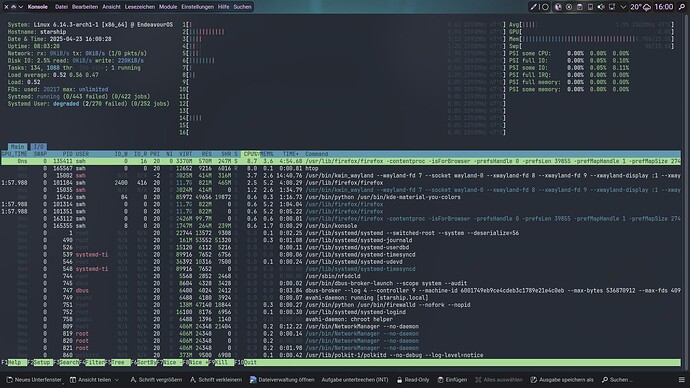This screenshot has width=690, height=388.
Task: Switch to htop Main tab
Action: 18,146
